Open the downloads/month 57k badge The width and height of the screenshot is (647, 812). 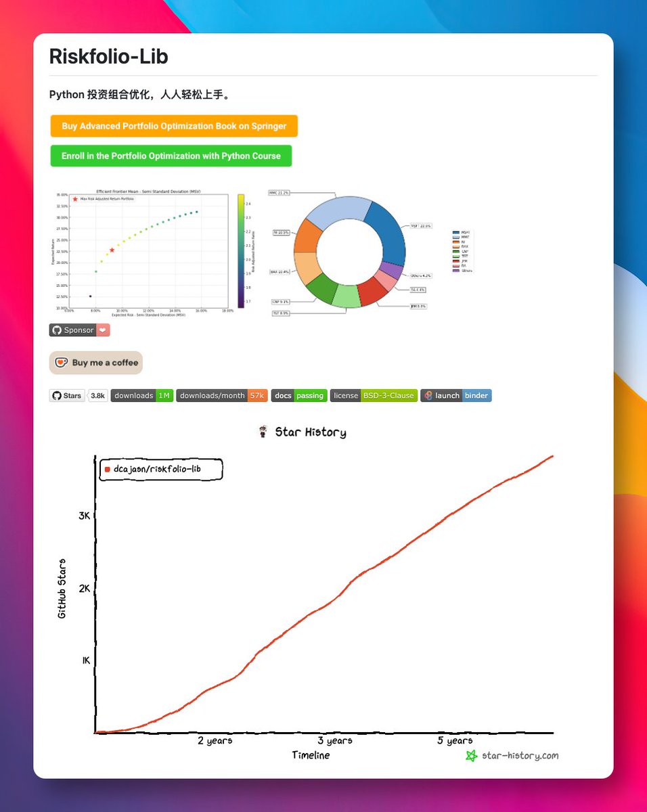pos(223,396)
